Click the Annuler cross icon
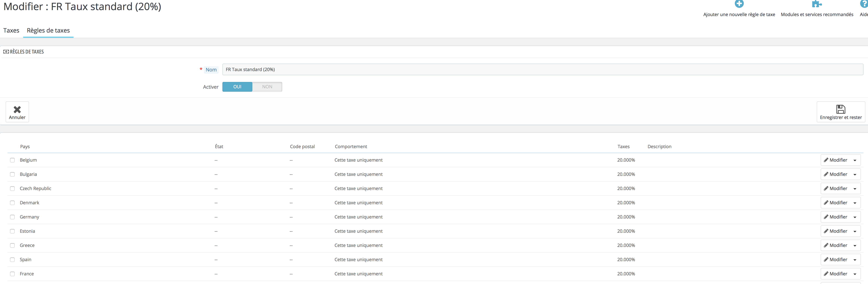Screen dimensions: 868x284 (17, 109)
